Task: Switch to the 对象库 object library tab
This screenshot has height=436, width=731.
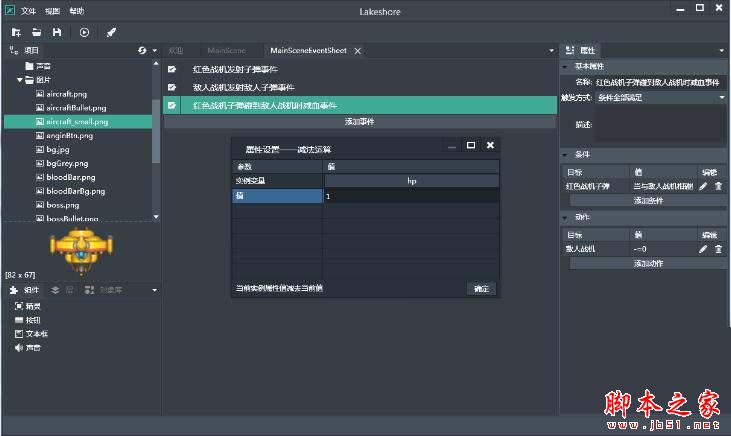Action: (103, 290)
